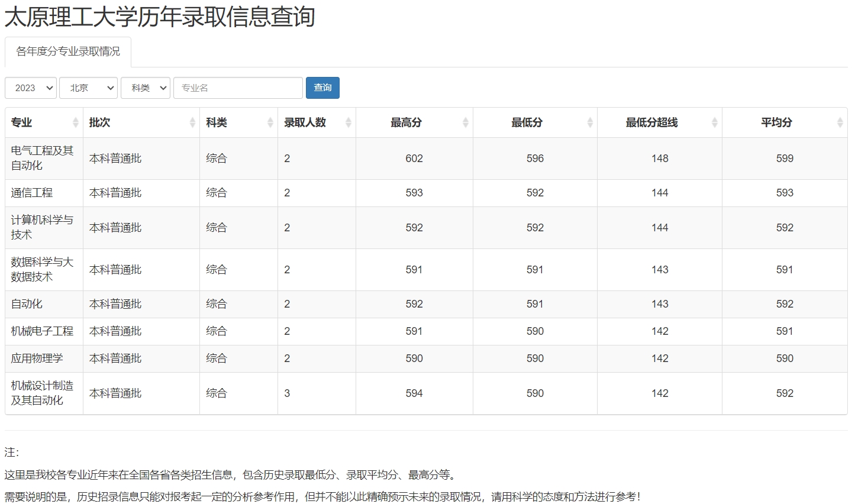Select the 通信工程 major cell
This screenshot has height=504, width=855.
[x=44, y=193]
